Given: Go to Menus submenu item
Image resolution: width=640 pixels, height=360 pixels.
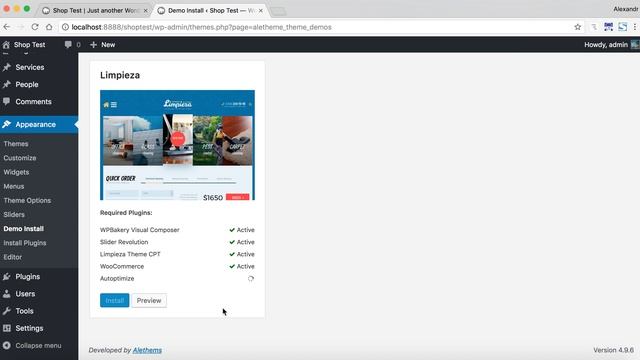Looking at the screenshot, I should 14,186.
